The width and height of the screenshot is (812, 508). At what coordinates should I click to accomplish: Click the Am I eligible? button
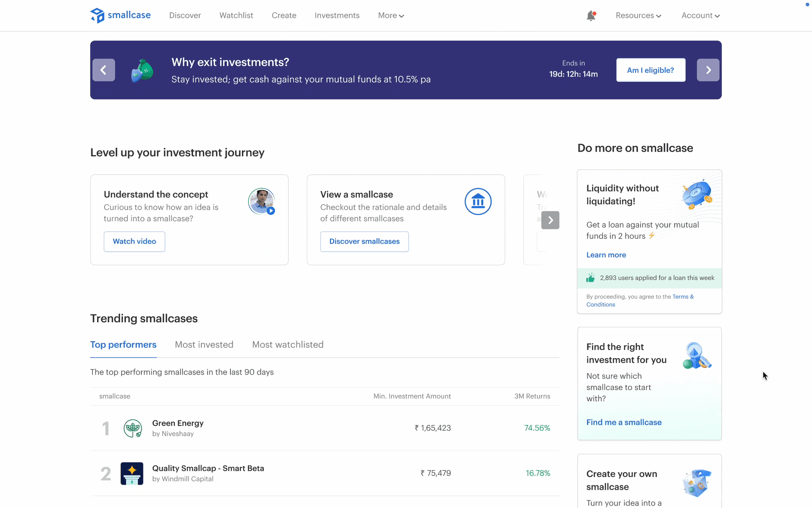coord(651,70)
